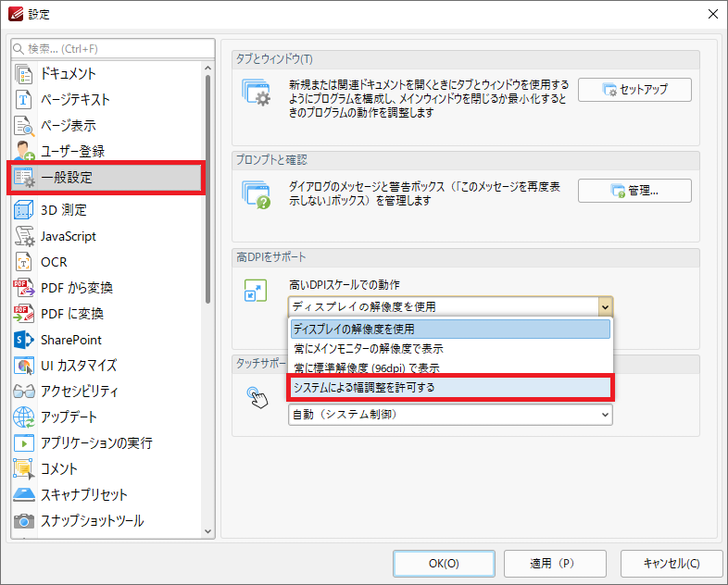Click the touch support hand icon
728x585 pixels.
(x=257, y=398)
